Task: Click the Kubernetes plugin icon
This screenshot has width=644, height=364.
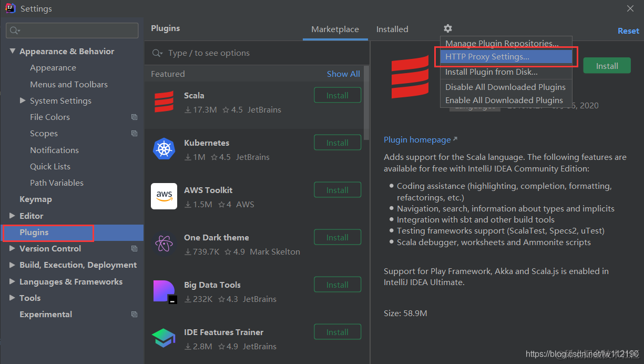Action: [x=164, y=149]
